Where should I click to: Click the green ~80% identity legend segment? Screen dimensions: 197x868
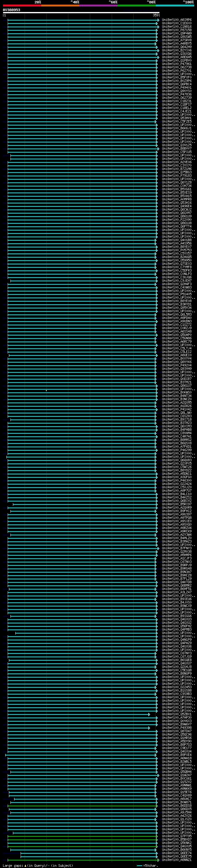pyautogui.click(x=137, y=6)
